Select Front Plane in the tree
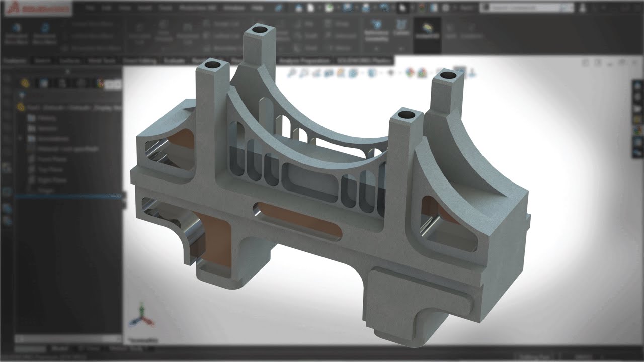 coord(47,159)
